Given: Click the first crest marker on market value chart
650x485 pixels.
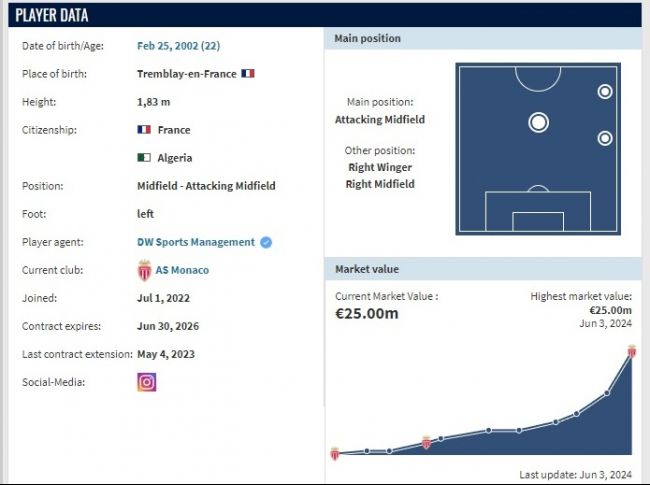Looking at the screenshot, I should point(335,454).
